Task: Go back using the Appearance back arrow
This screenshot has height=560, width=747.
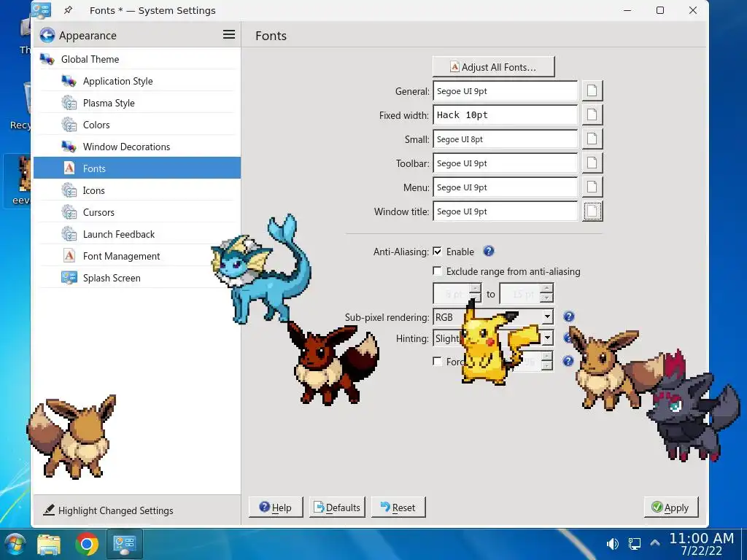Action: point(47,35)
